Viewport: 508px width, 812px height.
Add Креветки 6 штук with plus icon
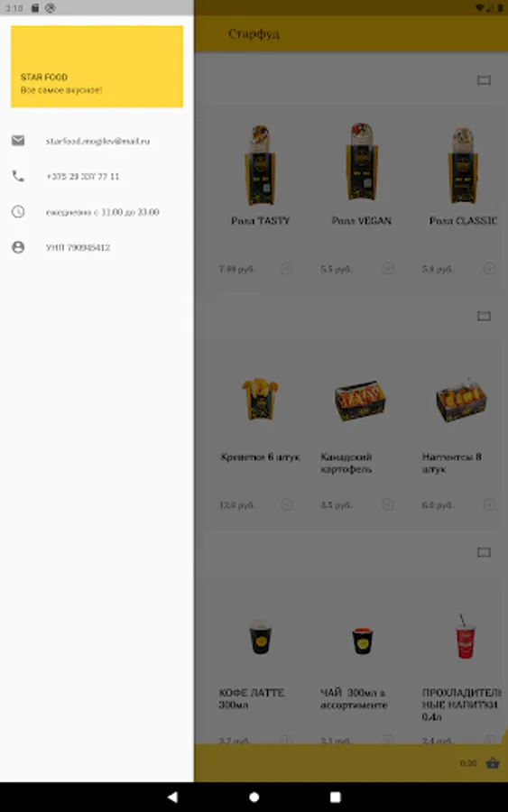coord(286,504)
